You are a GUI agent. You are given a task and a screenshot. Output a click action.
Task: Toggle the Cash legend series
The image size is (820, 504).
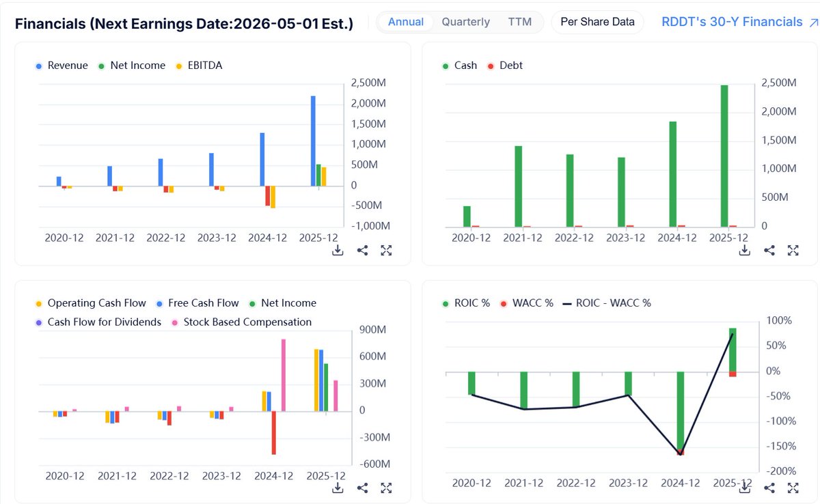click(x=459, y=66)
